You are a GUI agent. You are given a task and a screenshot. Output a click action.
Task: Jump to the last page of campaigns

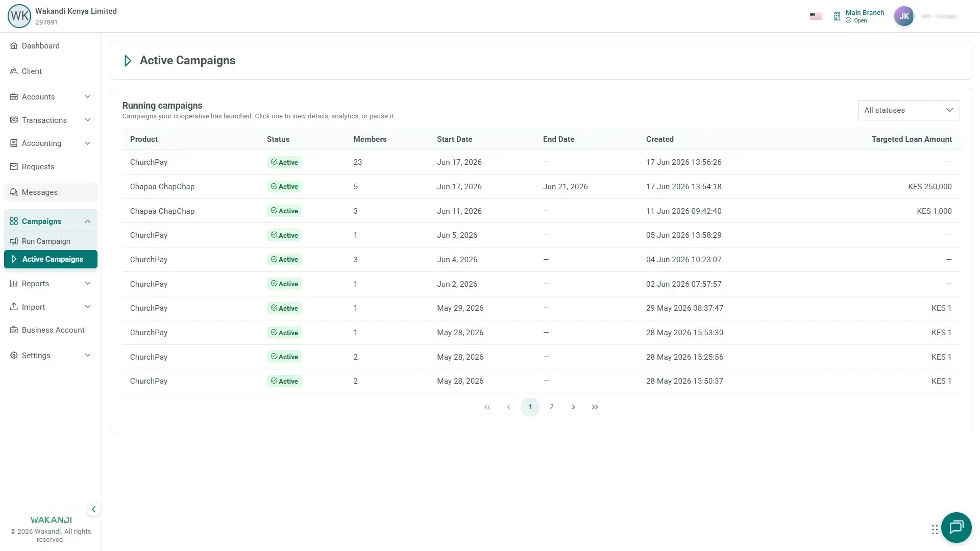click(595, 407)
